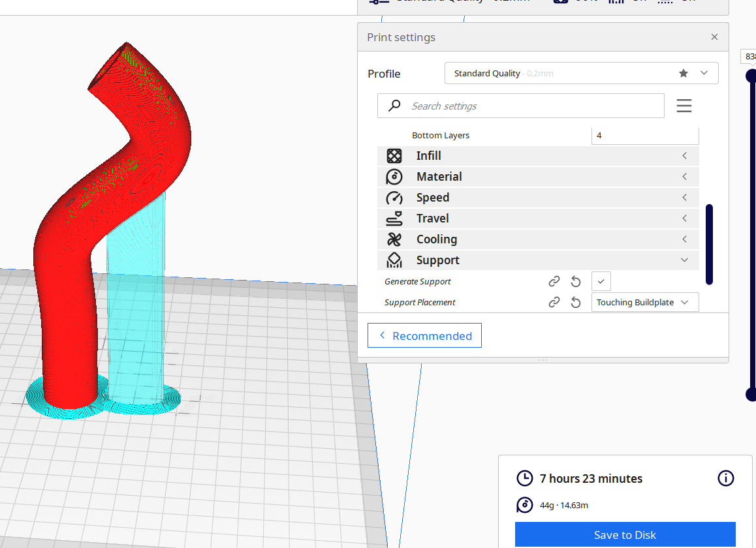Focus the Search settings field
This screenshot has height=548, width=756.
[x=521, y=106]
